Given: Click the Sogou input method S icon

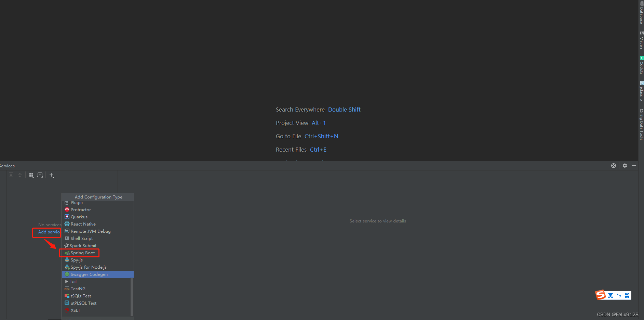Looking at the screenshot, I should tap(601, 295).
